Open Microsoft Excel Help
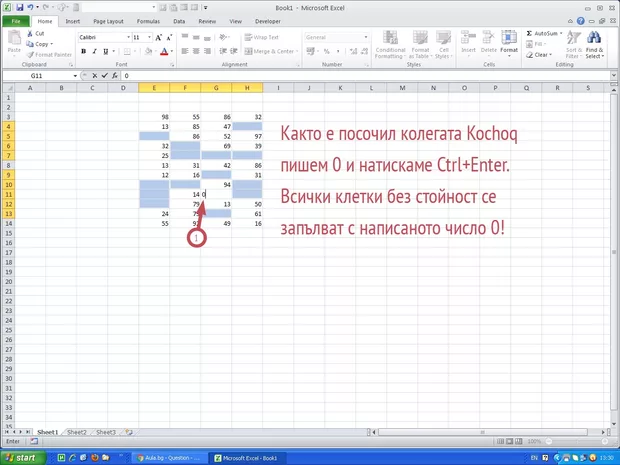This screenshot has width=620, height=465. coord(580,21)
